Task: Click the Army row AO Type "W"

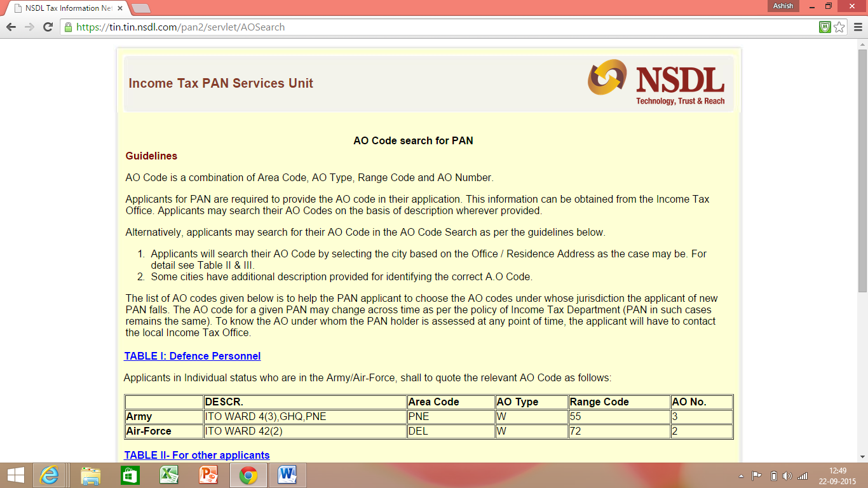Action: click(532, 417)
